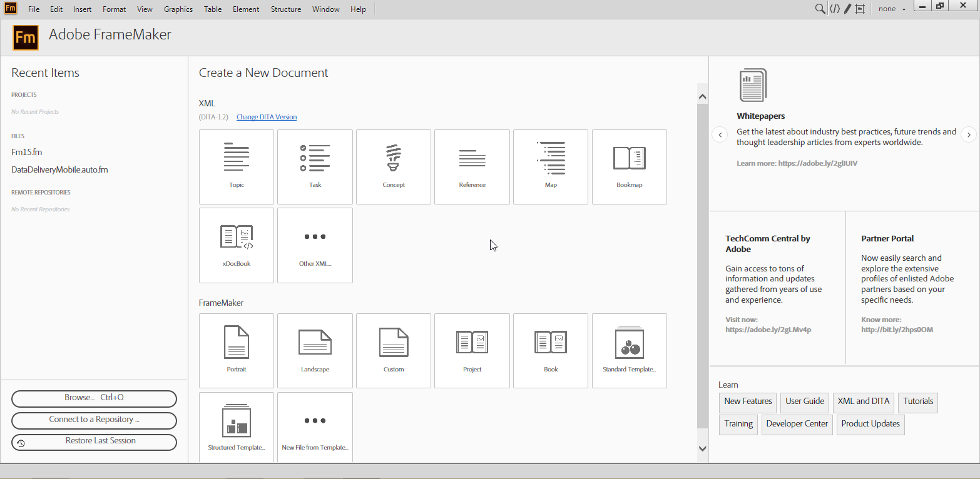
Task: Open the Format menu
Action: tap(114, 9)
